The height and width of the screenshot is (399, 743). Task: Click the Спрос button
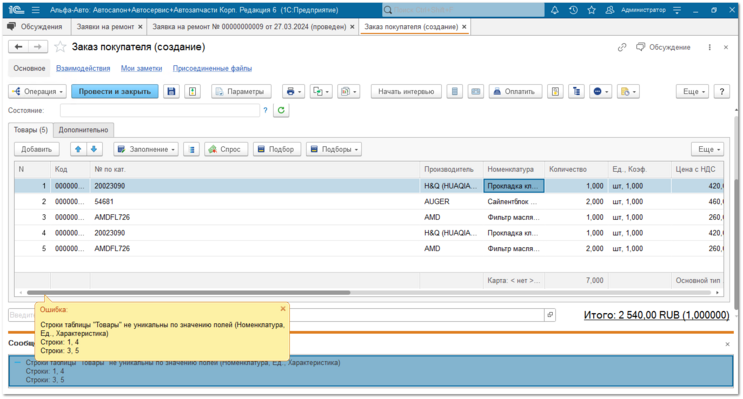tap(226, 149)
